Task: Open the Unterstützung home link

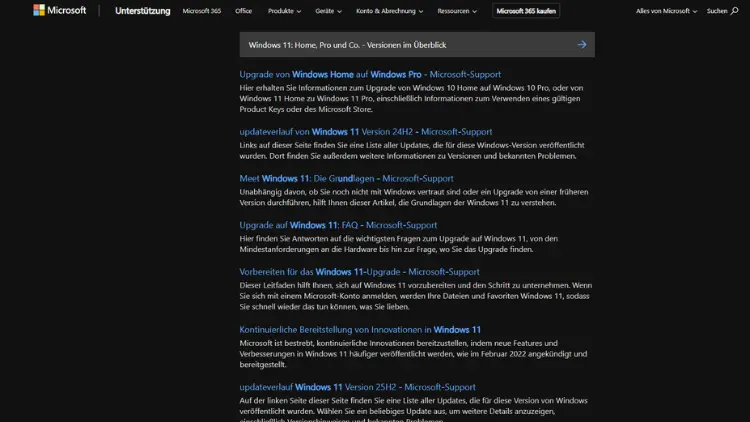Action: pos(143,11)
